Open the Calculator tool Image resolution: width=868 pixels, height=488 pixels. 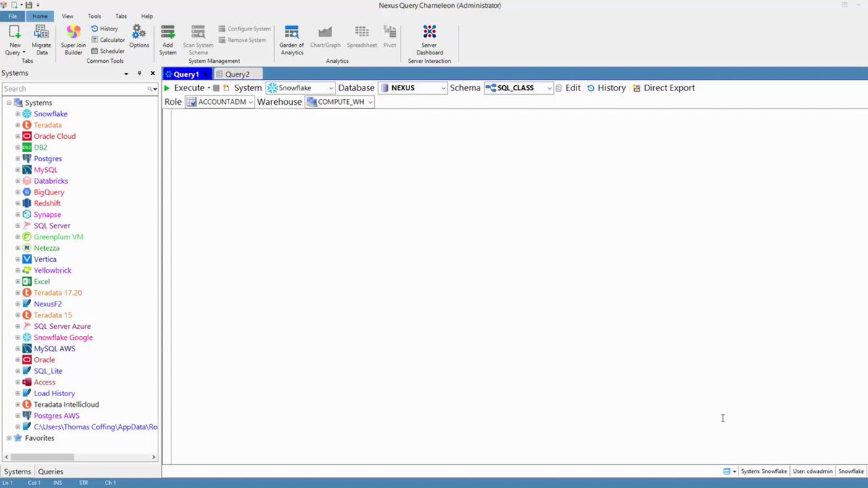click(x=108, y=40)
